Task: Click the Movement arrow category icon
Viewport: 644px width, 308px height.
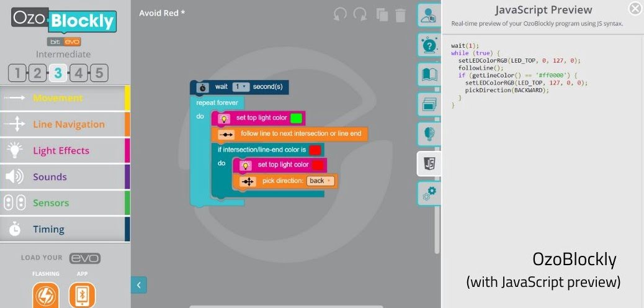Action: point(14,98)
